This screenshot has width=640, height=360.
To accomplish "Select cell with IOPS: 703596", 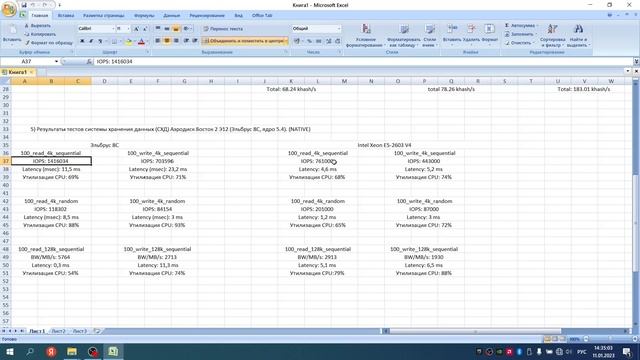I will (158, 161).
